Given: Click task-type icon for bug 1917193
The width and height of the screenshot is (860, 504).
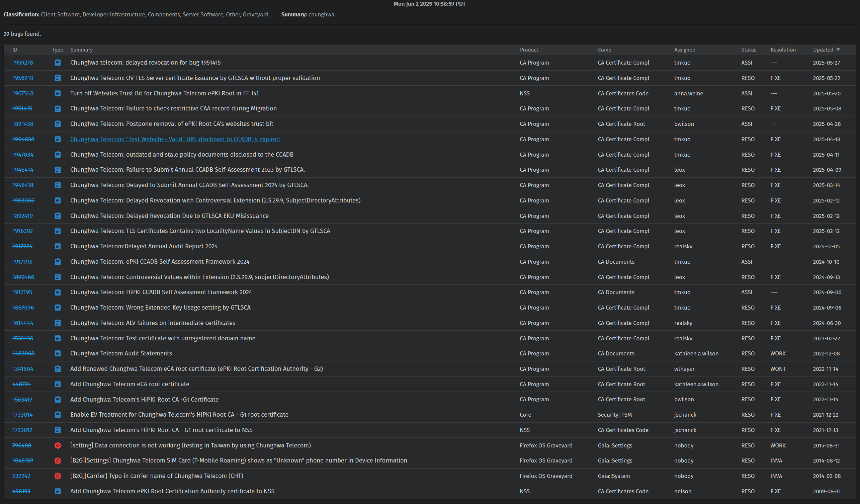Looking at the screenshot, I should (58, 262).
